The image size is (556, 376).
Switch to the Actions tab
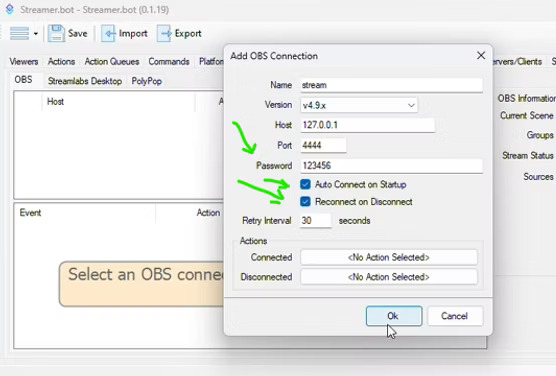(x=61, y=61)
